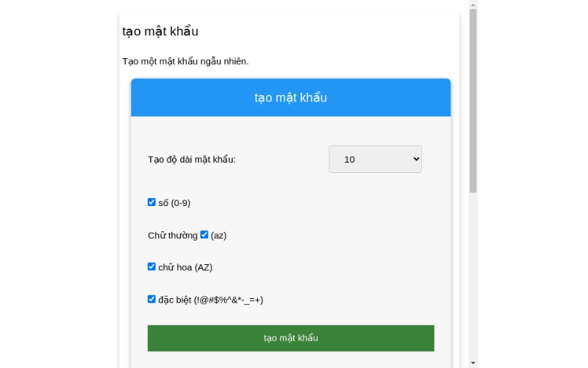Uncheck the số (0-9) checkbox
The image size is (588, 368).
point(151,202)
